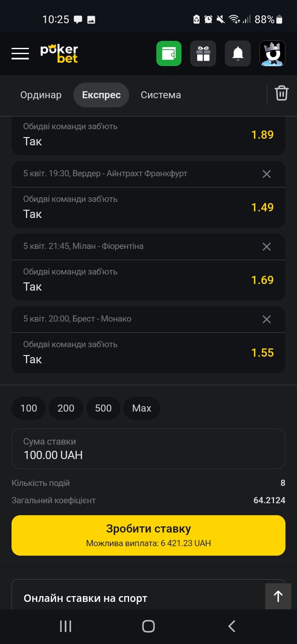Tap the Зробити ставку button
Screen dimensions: 297x644
pos(148,535)
